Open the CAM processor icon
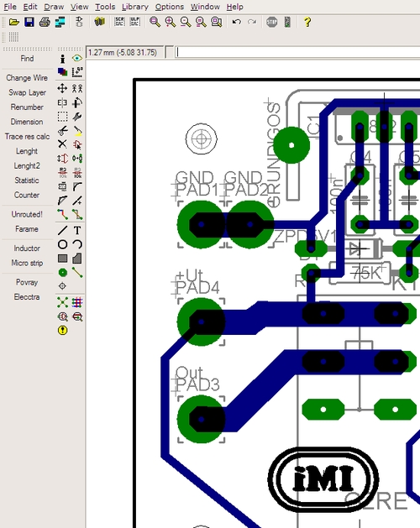This screenshot has height=528, width=420. 60,22
